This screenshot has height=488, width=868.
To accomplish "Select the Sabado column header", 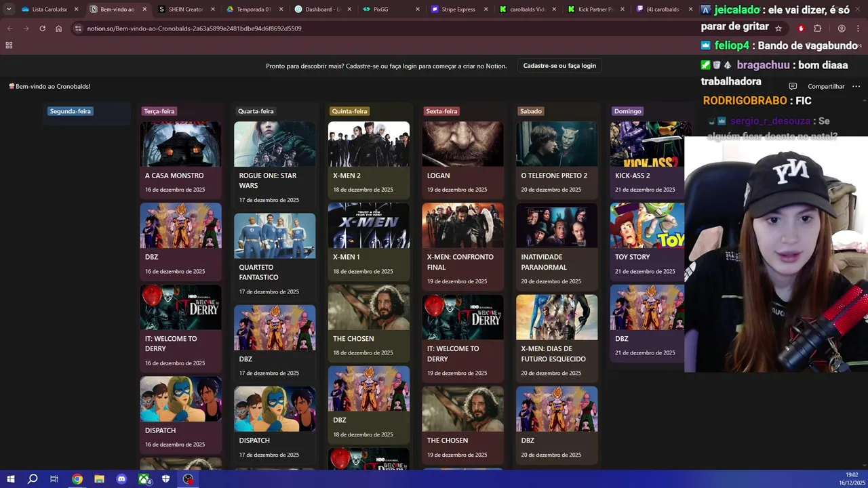I will click(530, 111).
